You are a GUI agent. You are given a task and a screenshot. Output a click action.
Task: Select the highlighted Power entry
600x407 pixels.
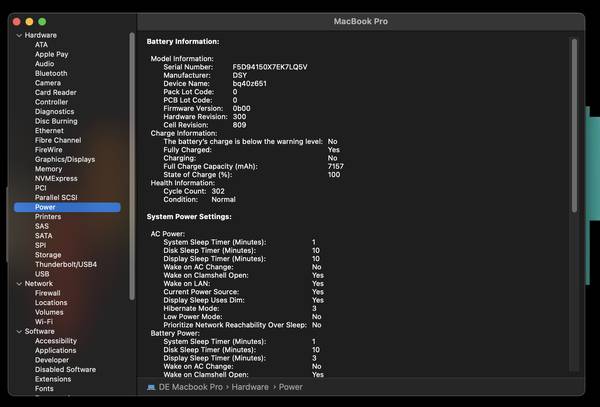click(67, 207)
